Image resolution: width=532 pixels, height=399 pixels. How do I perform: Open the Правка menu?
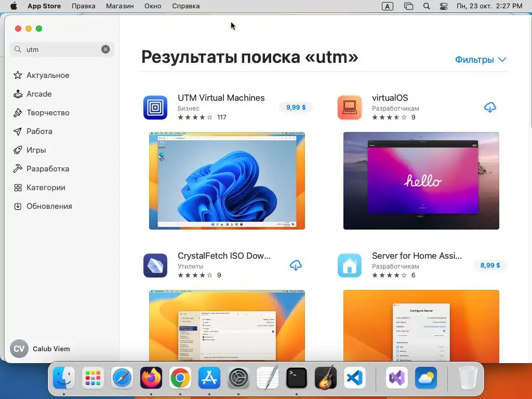[84, 6]
